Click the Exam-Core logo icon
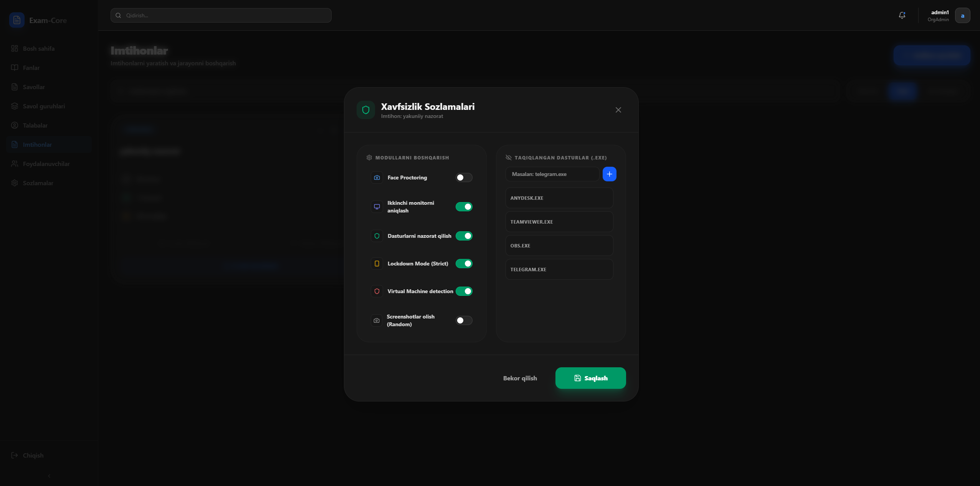This screenshot has height=486, width=980. pyautogui.click(x=16, y=20)
